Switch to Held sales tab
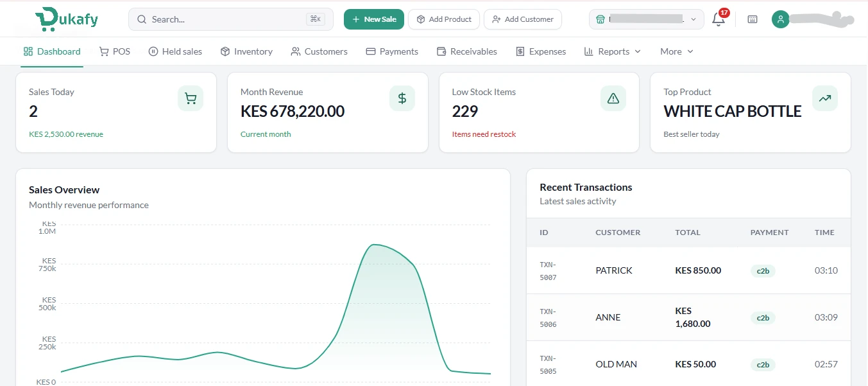Screen dimensions: 868x386 point(175,51)
